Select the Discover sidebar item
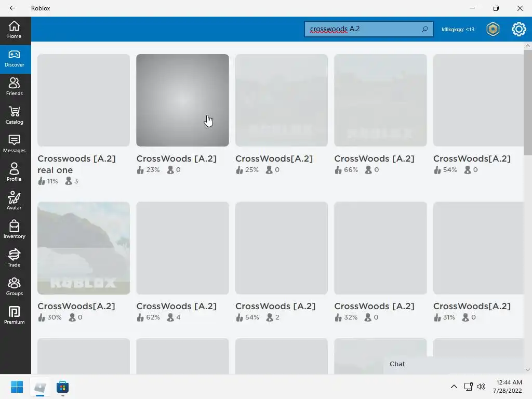This screenshot has width=532, height=399. [x=15, y=59]
